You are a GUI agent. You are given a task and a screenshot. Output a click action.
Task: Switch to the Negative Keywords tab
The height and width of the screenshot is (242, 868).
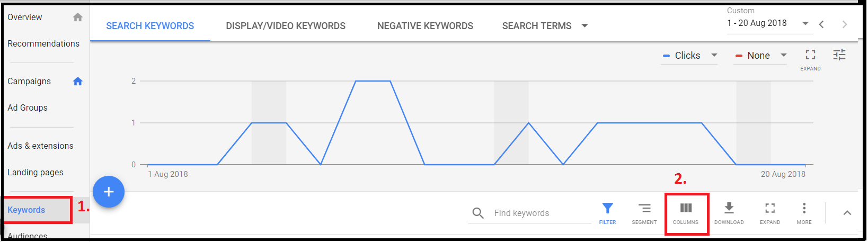click(x=425, y=26)
